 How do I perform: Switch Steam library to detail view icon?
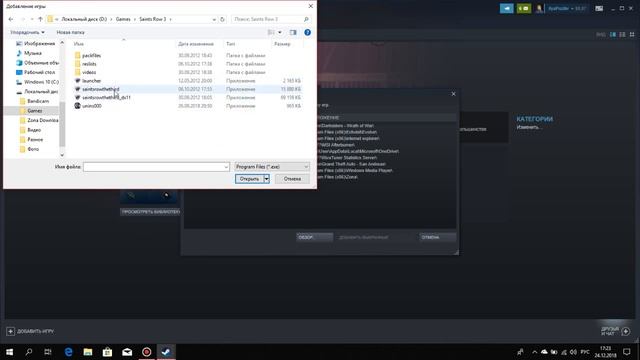[613, 35]
